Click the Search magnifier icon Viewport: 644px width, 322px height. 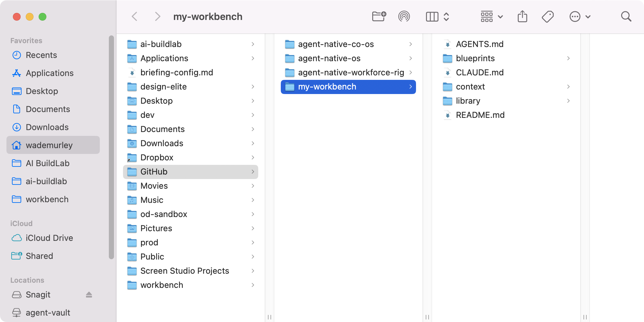pos(626,16)
